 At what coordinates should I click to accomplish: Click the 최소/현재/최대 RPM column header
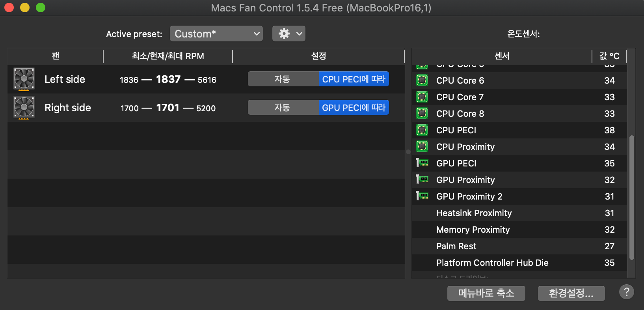[x=168, y=56]
